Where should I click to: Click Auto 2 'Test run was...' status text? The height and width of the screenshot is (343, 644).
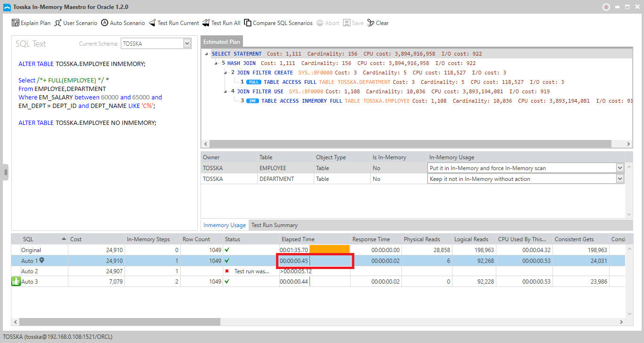point(251,271)
